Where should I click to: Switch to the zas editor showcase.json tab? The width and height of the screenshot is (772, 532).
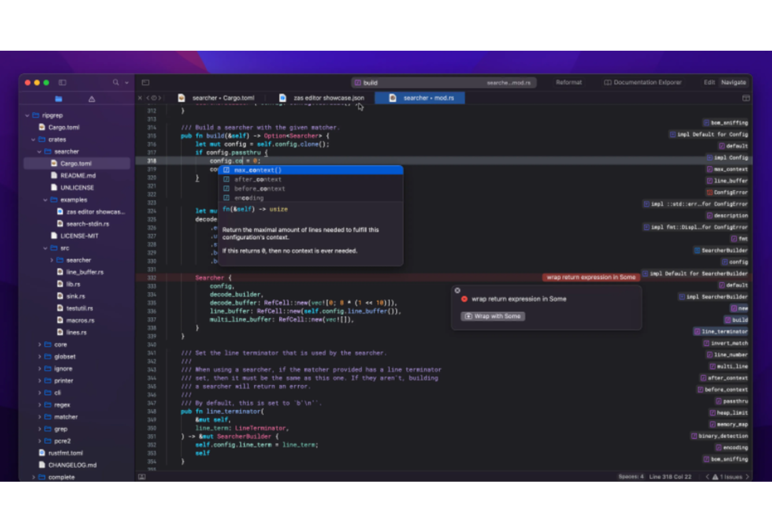(x=322, y=98)
